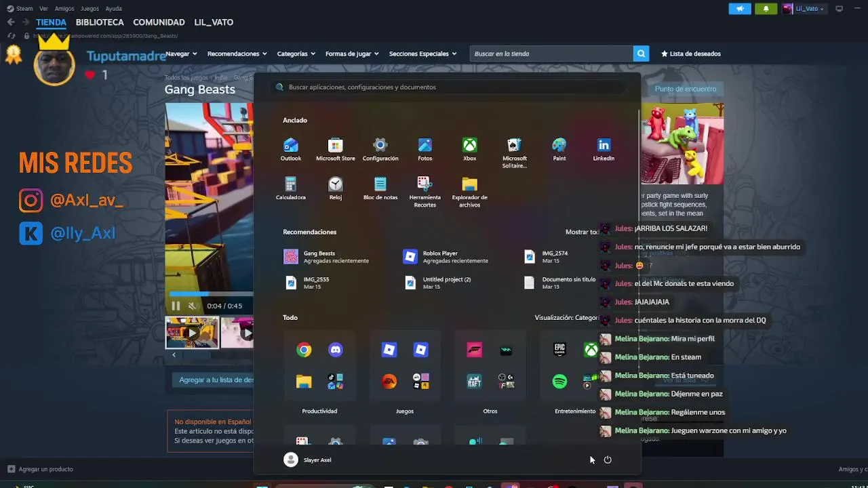
Task: Expand Formas de jugar dropdown
Action: coord(352,54)
